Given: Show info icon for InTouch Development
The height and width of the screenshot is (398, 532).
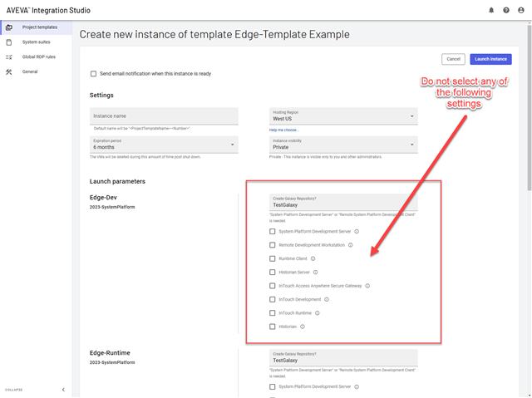Looking at the screenshot, I should 327,299.
